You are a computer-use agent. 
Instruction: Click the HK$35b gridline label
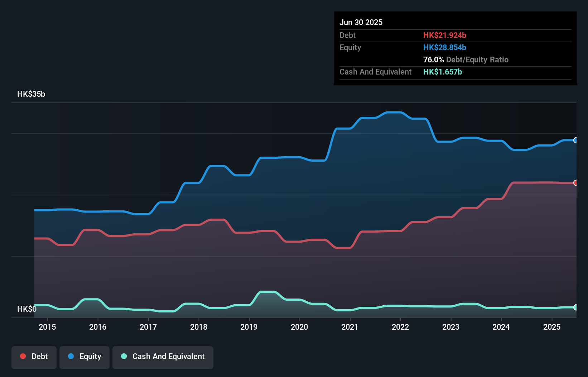click(x=31, y=94)
